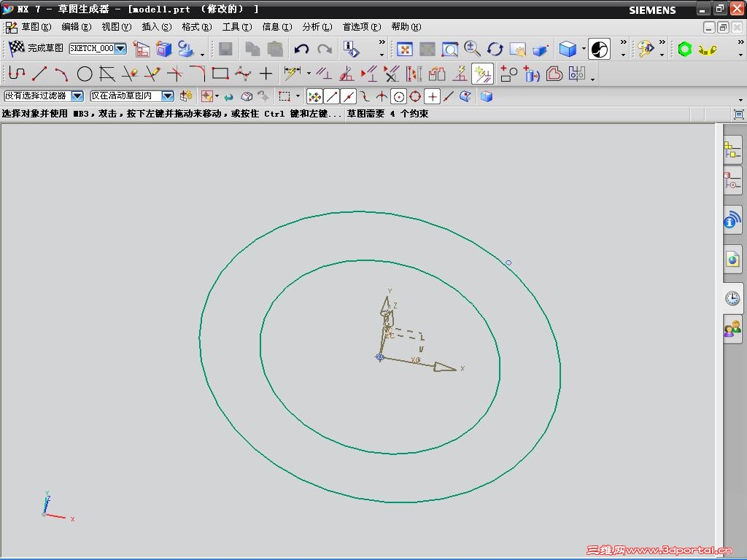Open the selection filter dropdown
This screenshot has height=560, width=747.
(x=77, y=96)
